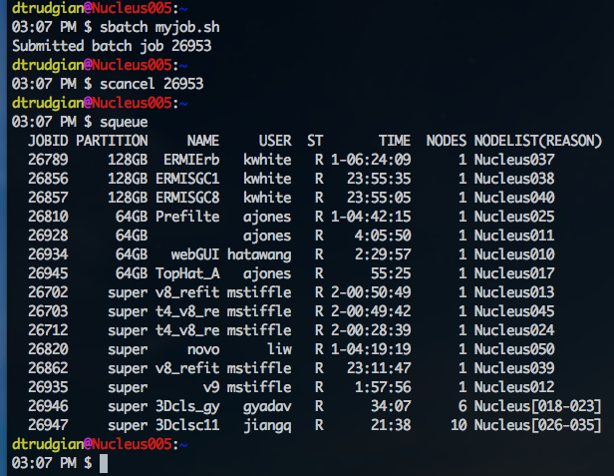The height and width of the screenshot is (476, 614).
Task: Click 'Submitted batch job 26953' output line
Action: (112, 46)
